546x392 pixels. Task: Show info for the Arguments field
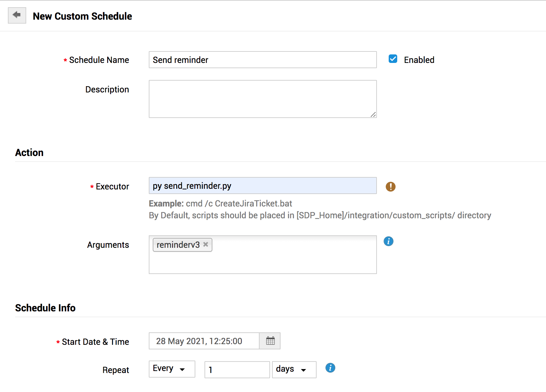click(x=388, y=241)
